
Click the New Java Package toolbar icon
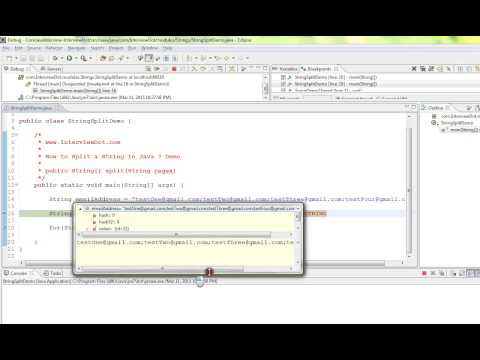(103, 58)
